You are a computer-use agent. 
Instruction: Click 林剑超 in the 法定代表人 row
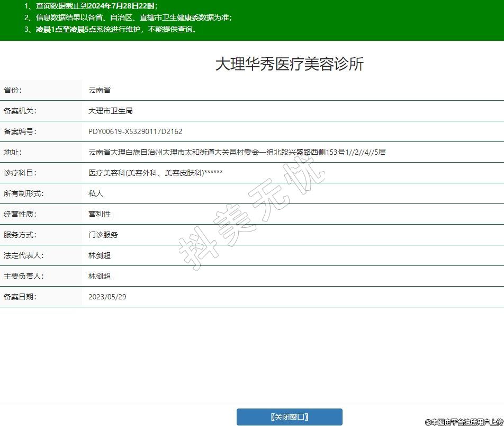(100, 255)
